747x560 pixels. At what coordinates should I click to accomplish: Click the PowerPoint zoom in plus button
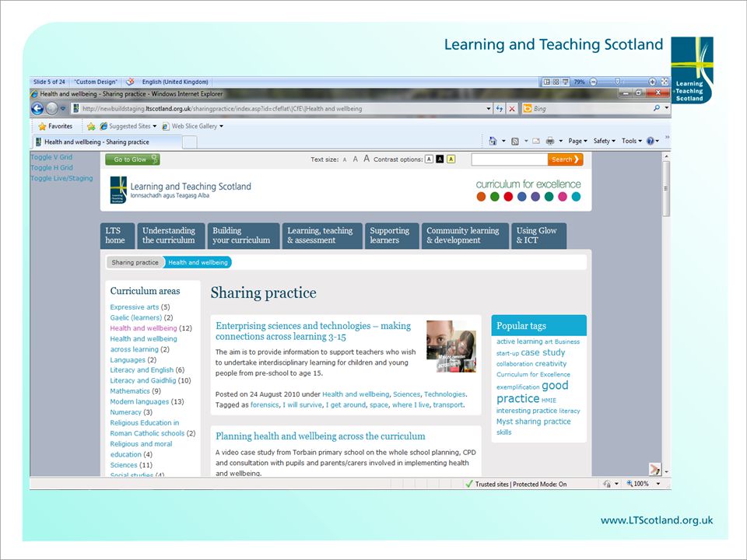pyautogui.click(x=652, y=82)
